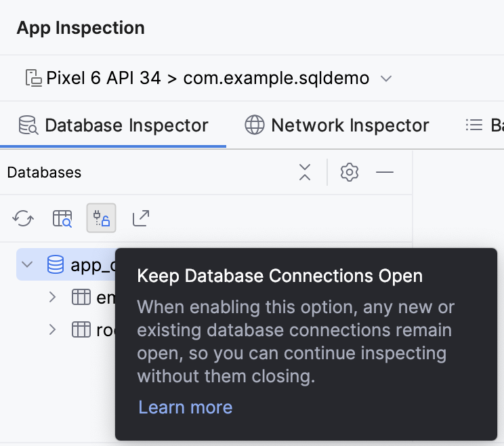Click the Learn more link in tooltip
Viewport: 504px width, 446px height.
[185, 407]
